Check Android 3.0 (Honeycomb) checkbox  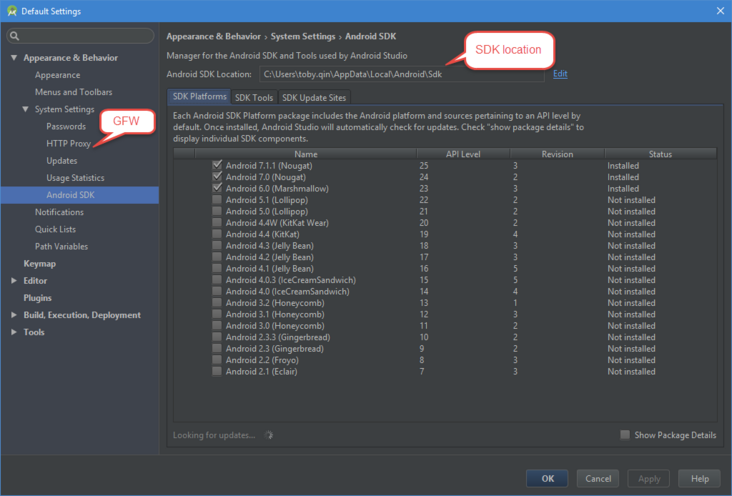217,325
